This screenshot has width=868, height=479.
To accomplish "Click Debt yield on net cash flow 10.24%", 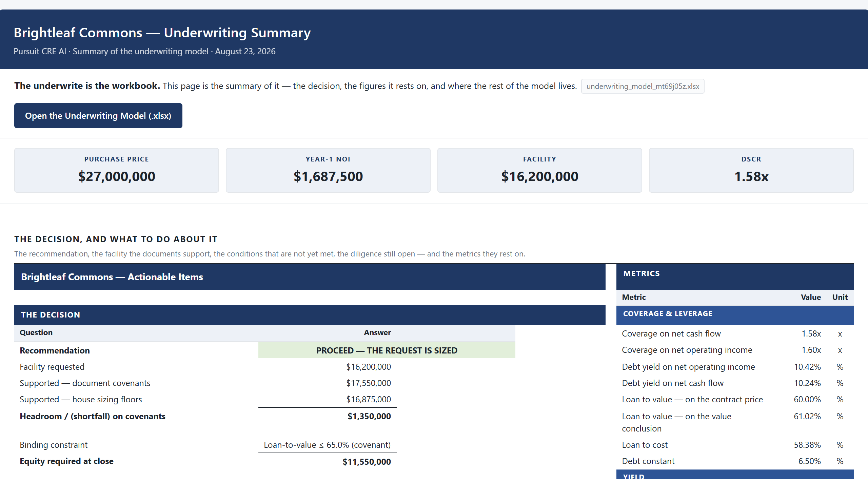I will pos(807,383).
